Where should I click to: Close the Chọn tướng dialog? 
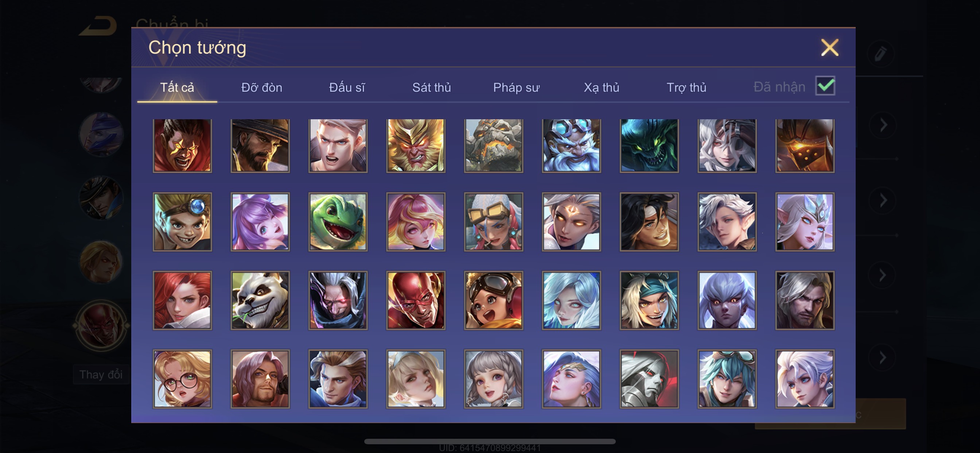tap(830, 47)
